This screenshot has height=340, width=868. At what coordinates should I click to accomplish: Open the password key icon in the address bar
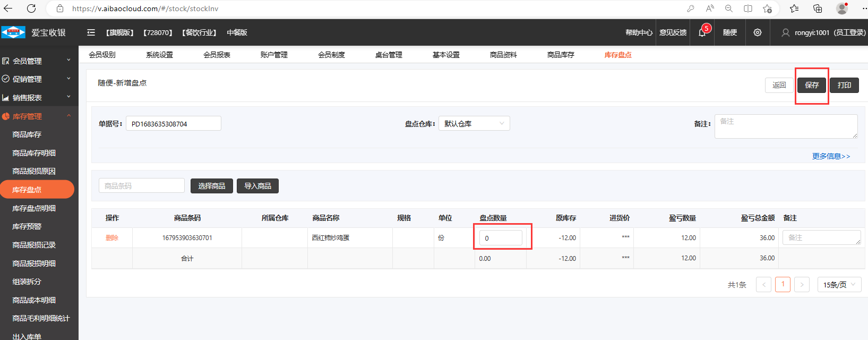click(690, 8)
